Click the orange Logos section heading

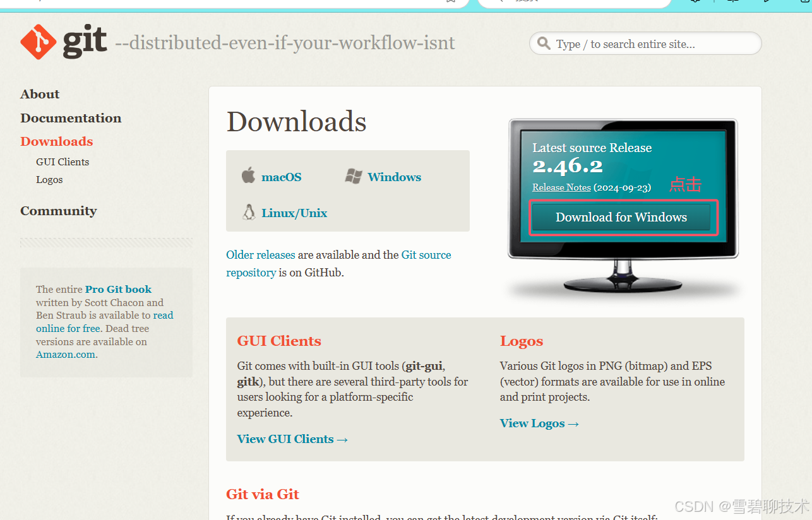[522, 341]
